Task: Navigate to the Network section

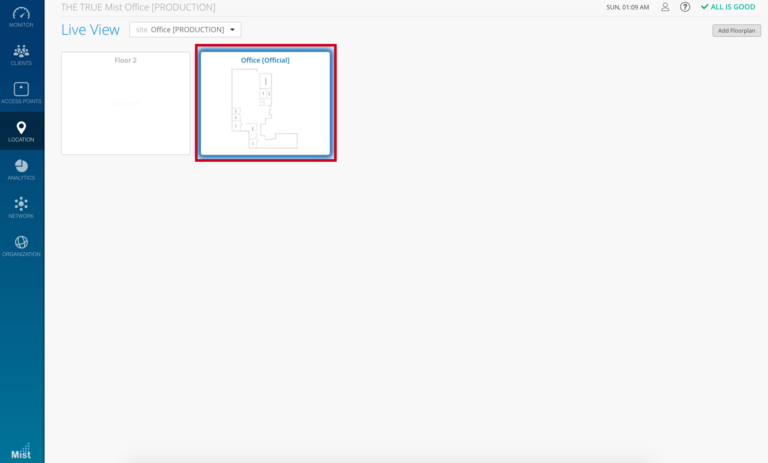Action: [x=21, y=205]
